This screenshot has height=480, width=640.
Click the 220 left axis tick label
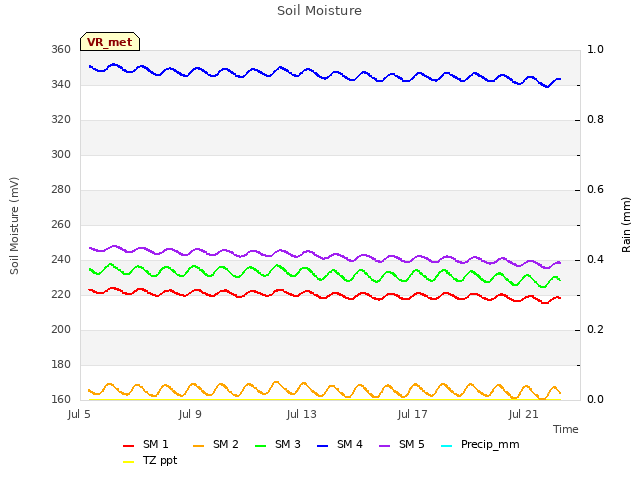tap(61, 295)
